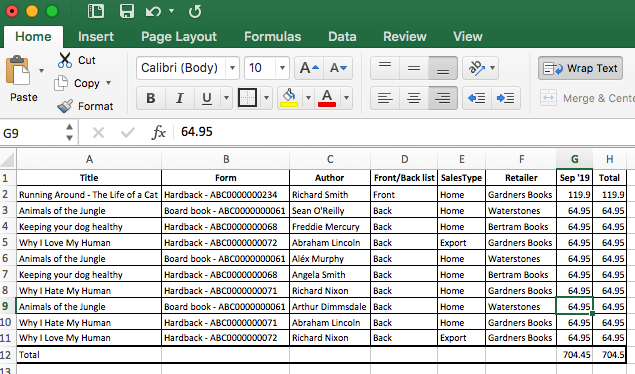The width and height of the screenshot is (635, 374).
Task: Open the workbook template icon beside Save
Action: tap(96, 11)
